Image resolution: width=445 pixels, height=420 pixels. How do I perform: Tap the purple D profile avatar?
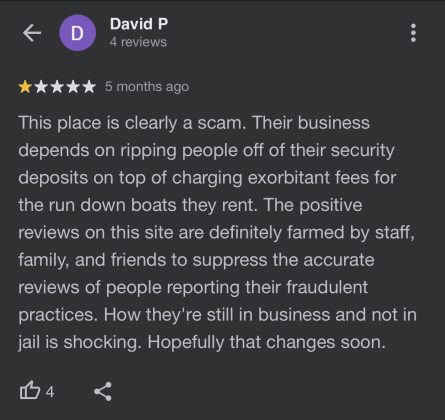[x=77, y=33]
